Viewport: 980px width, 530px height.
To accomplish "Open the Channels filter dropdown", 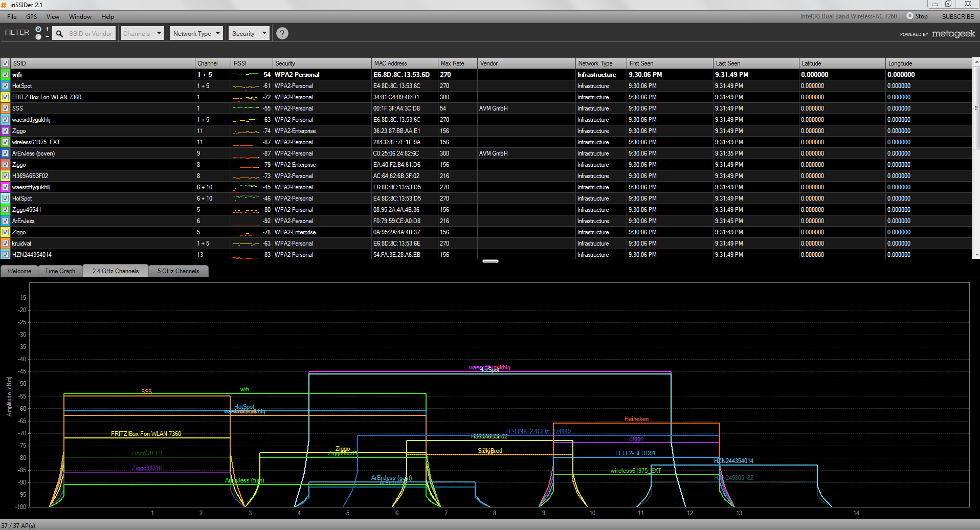I will click(143, 34).
